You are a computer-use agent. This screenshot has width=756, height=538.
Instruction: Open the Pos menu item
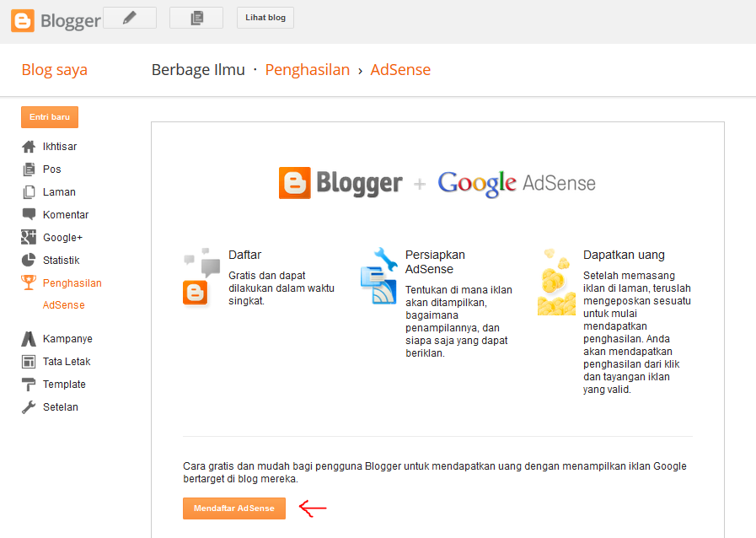(51, 169)
